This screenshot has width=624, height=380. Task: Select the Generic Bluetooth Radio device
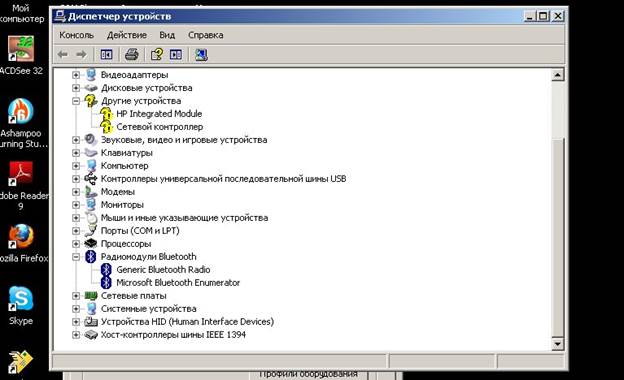[163, 270]
